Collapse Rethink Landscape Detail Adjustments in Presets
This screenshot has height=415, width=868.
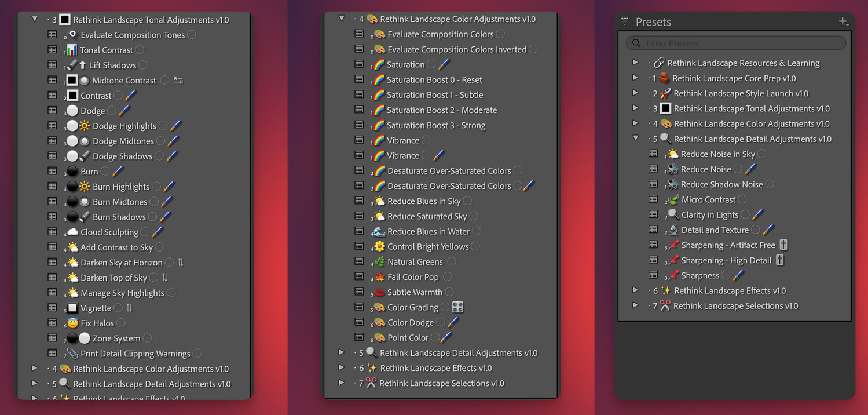[x=635, y=139]
